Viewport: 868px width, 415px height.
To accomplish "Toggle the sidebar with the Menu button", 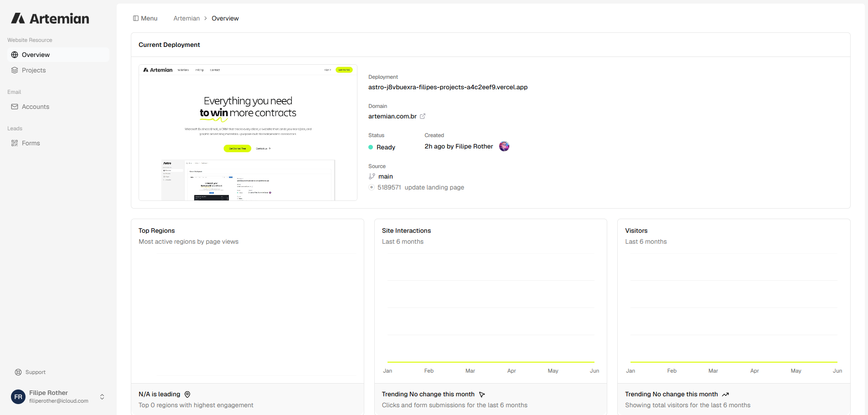I will point(145,18).
